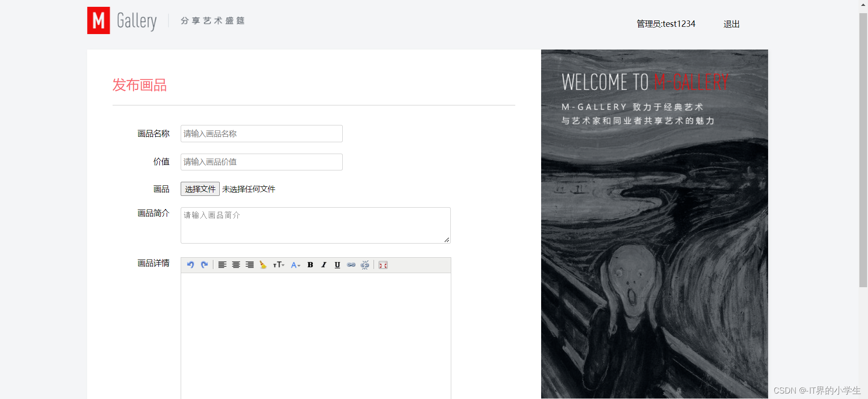The height and width of the screenshot is (399, 868).
Task: Click inside the 画品详情 rich text area
Action: [316, 336]
